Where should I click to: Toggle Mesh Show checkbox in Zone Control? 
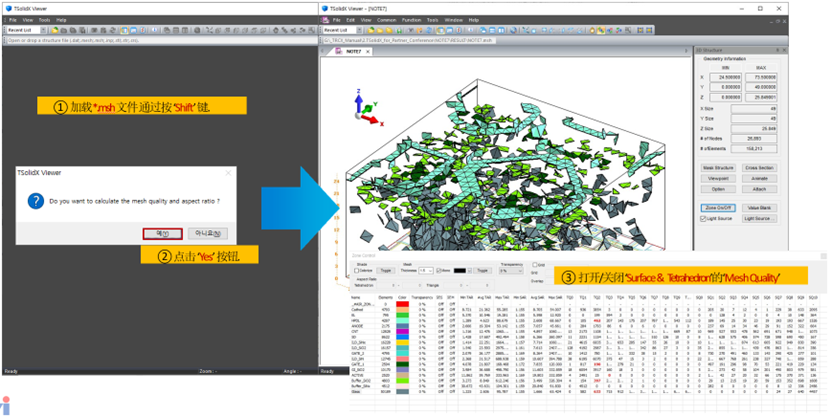(438, 271)
